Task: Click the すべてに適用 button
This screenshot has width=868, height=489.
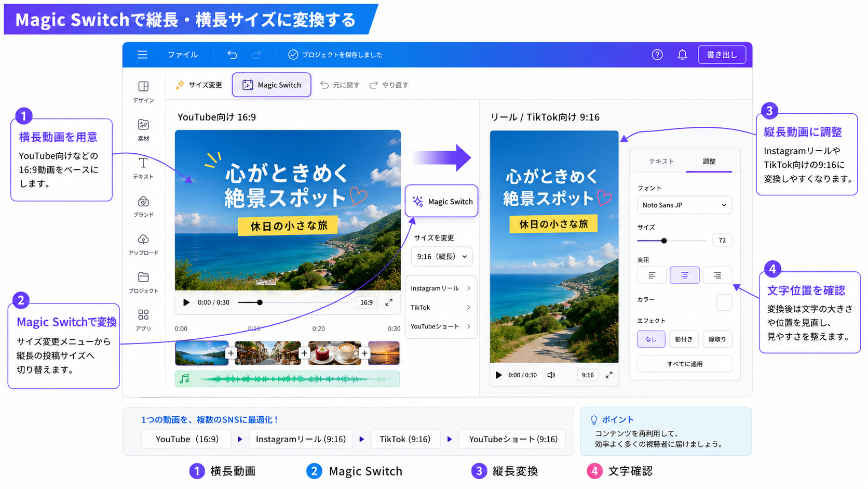Action: click(x=684, y=364)
